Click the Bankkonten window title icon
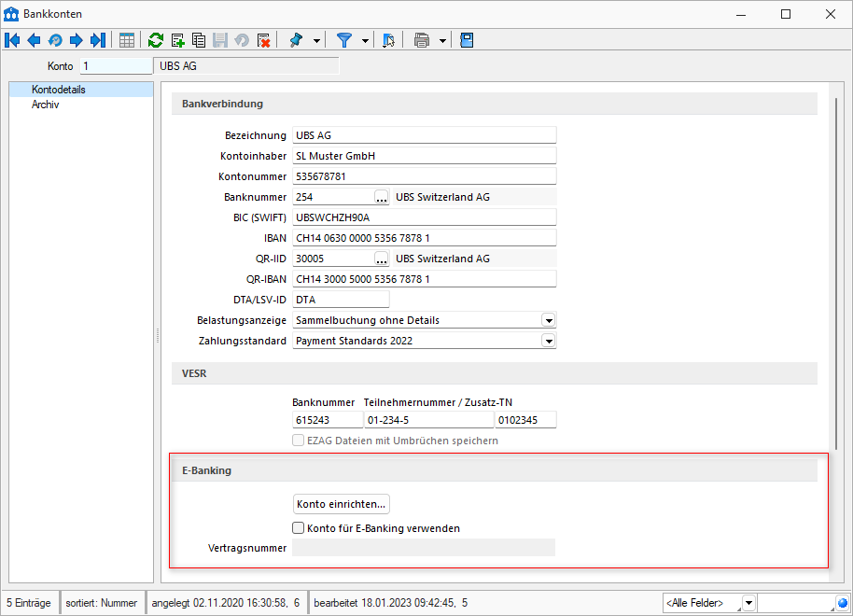Viewport: 853px width, 616px height. [x=11, y=14]
